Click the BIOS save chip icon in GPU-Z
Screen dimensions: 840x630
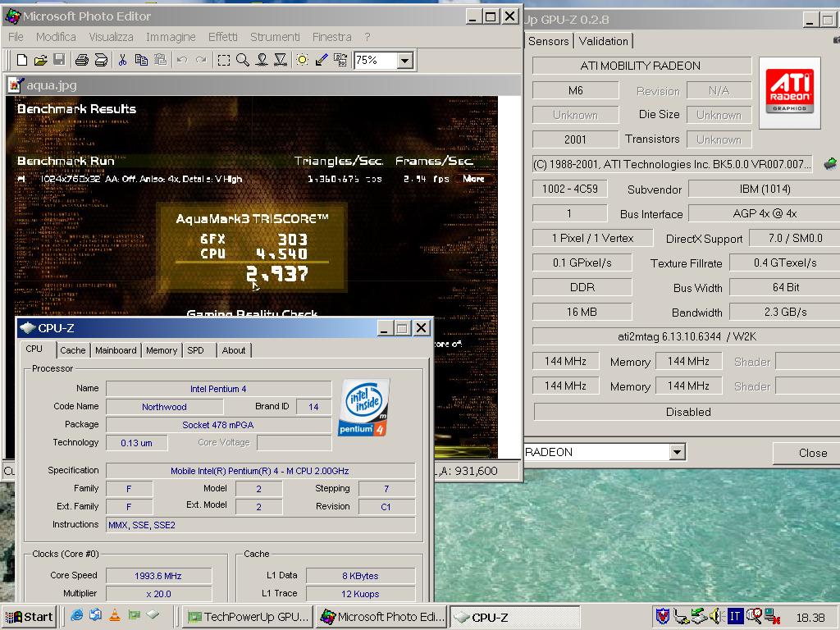coord(830,163)
